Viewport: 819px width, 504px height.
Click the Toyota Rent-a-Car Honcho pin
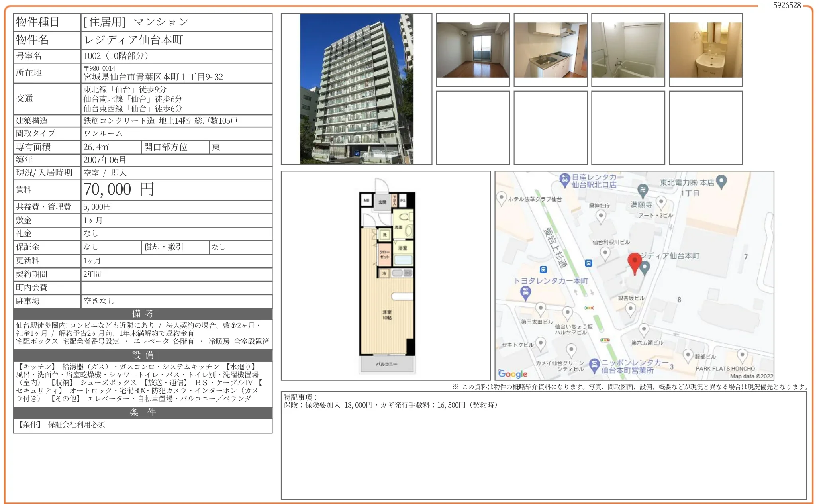click(525, 294)
